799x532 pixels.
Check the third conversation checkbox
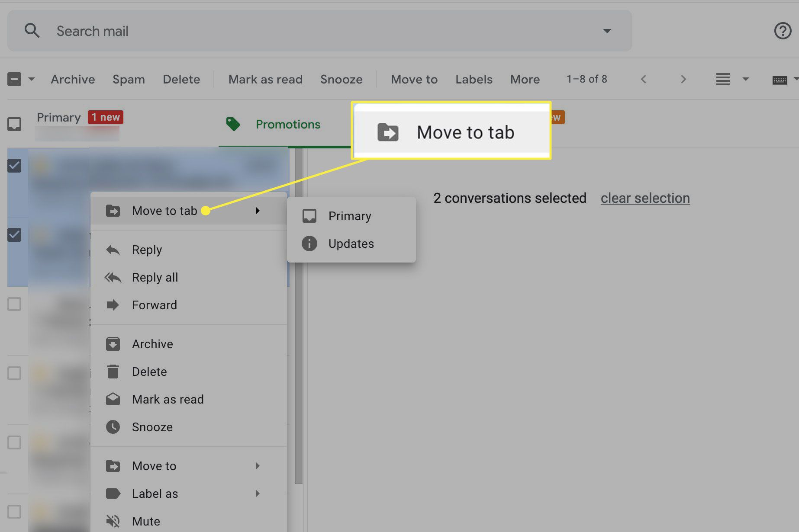tap(14, 304)
